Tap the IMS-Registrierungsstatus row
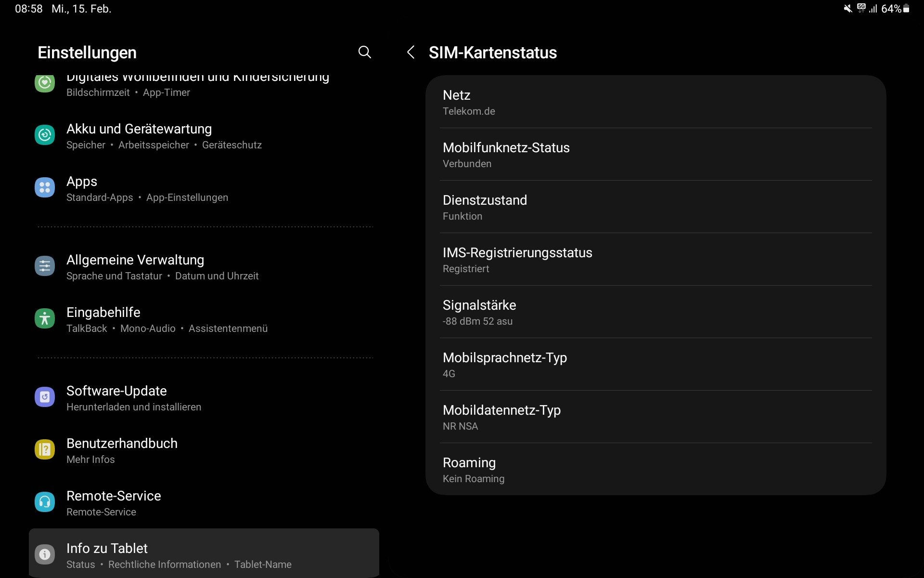Image resolution: width=924 pixels, height=578 pixels. (x=655, y=260)
